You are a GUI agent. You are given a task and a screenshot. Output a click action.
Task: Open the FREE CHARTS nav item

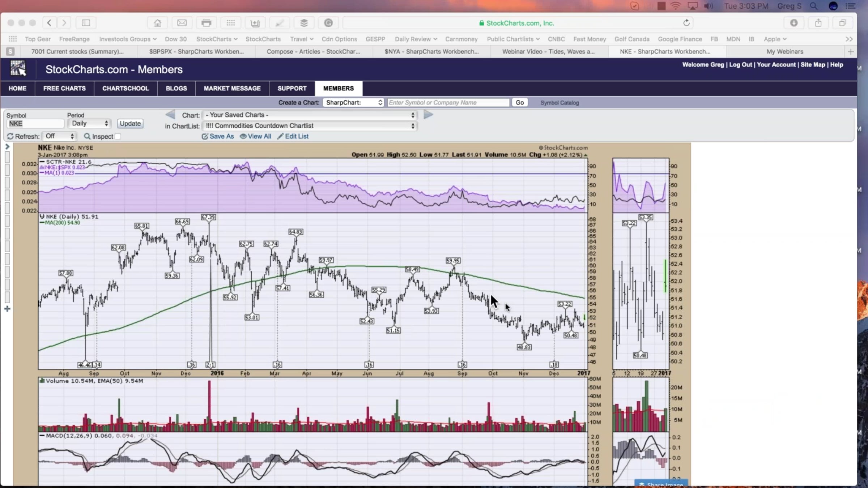click(x=64, y=88)
